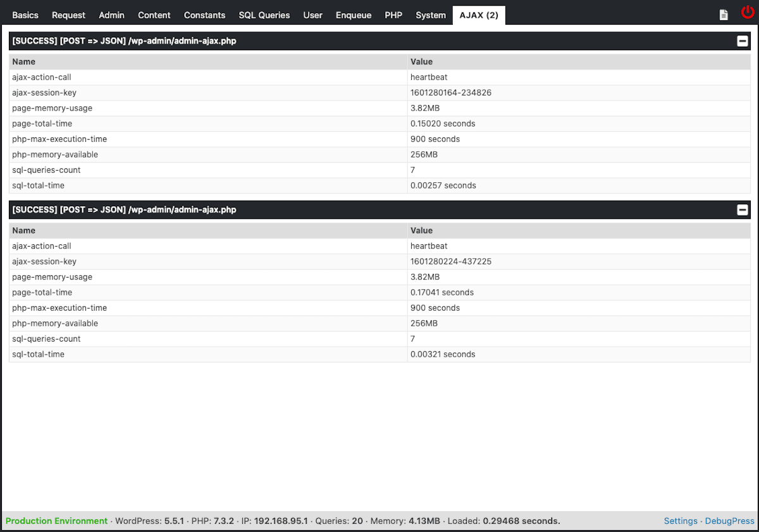Visit the DebugPress link
This screenshot has height=532, width=759.
click(x=729, y=521)
